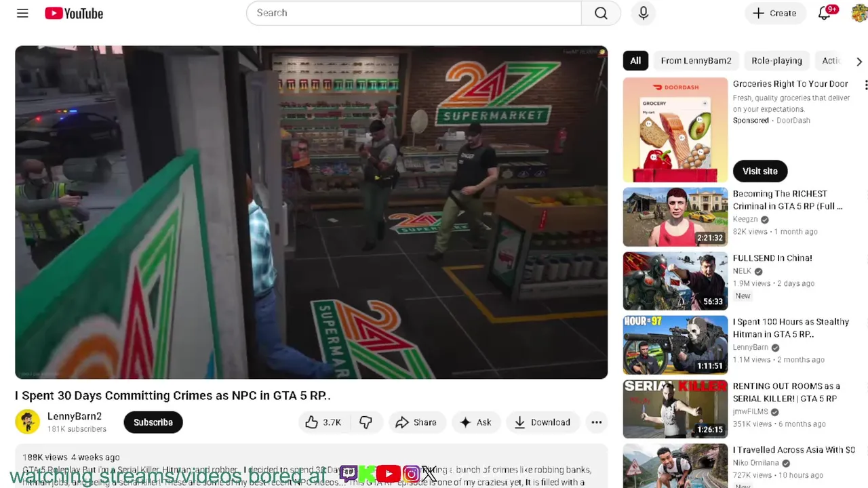Click '188K views 4 weeks ago' text
868x488 pixels.
point(71,457)
